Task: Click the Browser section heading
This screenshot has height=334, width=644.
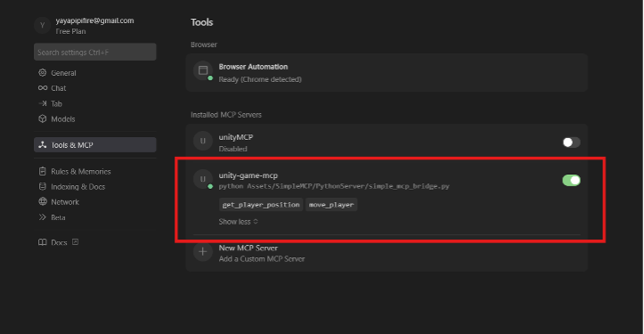Action: coord(204,45)
